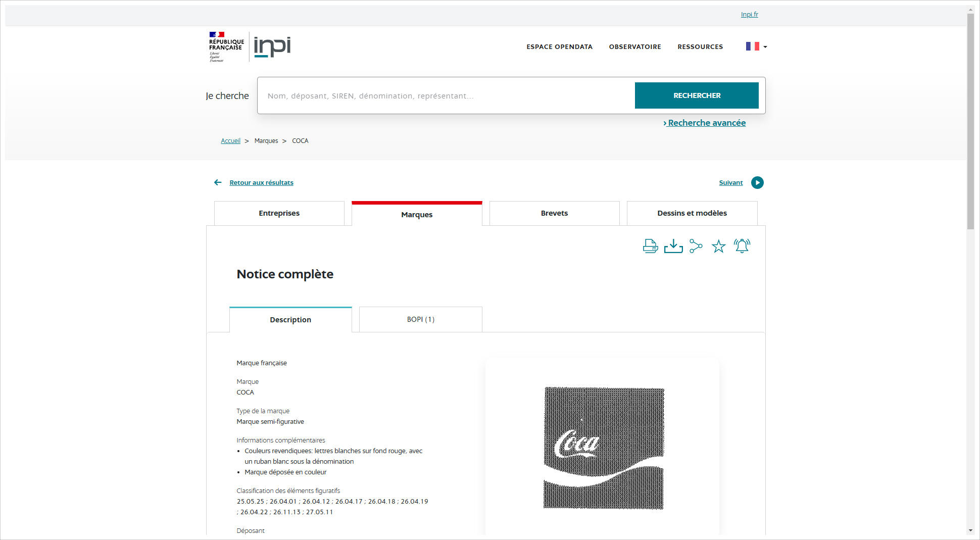Switch to the BOPI (1) tab
This screenshot has width=980, height=540.
tap(420, 319)
